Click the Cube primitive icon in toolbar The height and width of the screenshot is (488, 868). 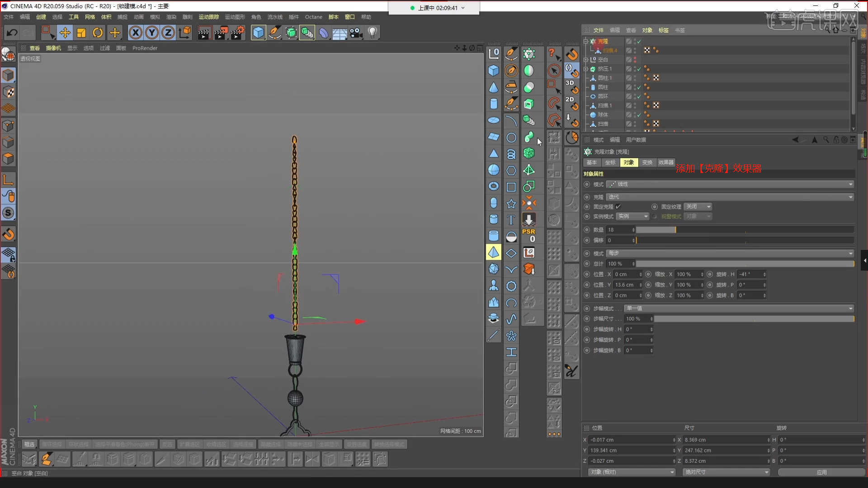(x=258, y=33)
